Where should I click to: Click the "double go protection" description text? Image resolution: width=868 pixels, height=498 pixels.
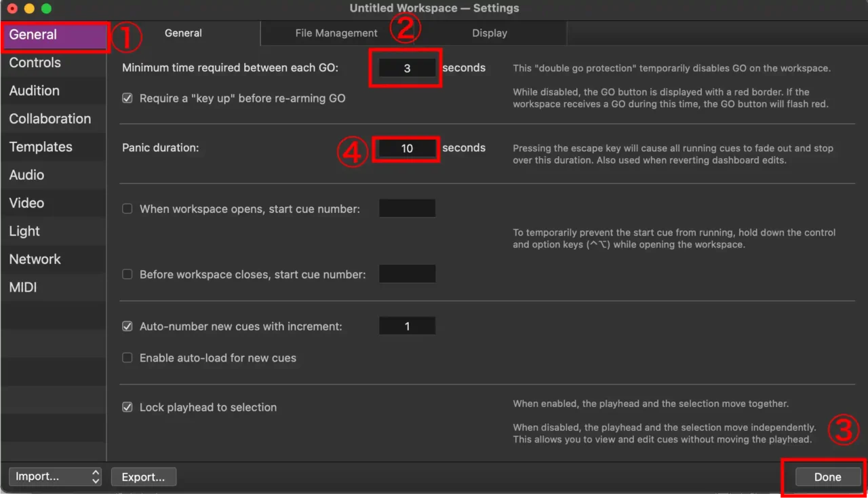pos(672,69)
